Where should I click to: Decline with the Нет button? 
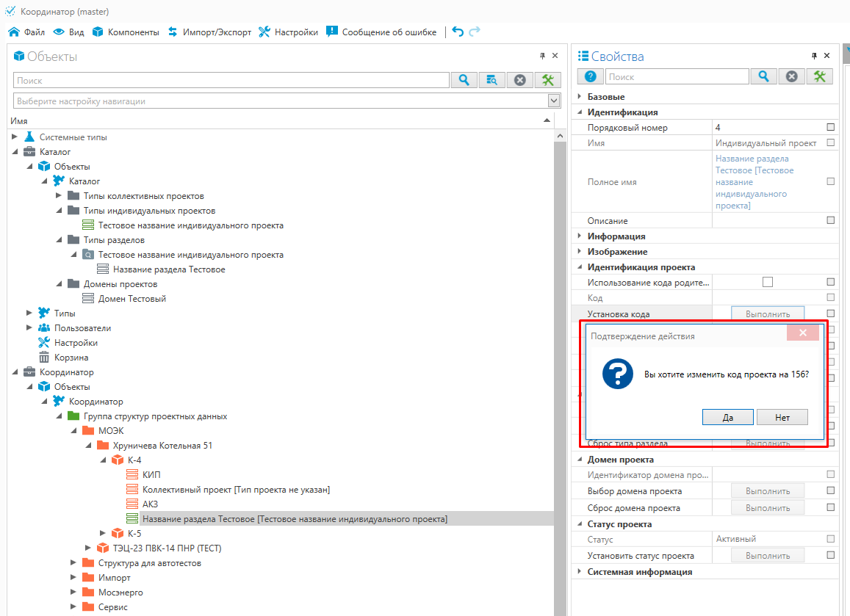tap(782, 417)
